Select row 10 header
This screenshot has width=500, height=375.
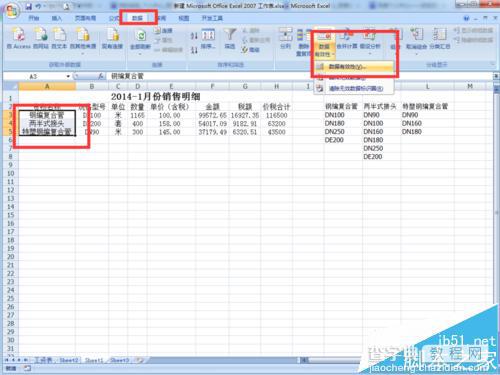pyautogui.click(x=11, y=173)
